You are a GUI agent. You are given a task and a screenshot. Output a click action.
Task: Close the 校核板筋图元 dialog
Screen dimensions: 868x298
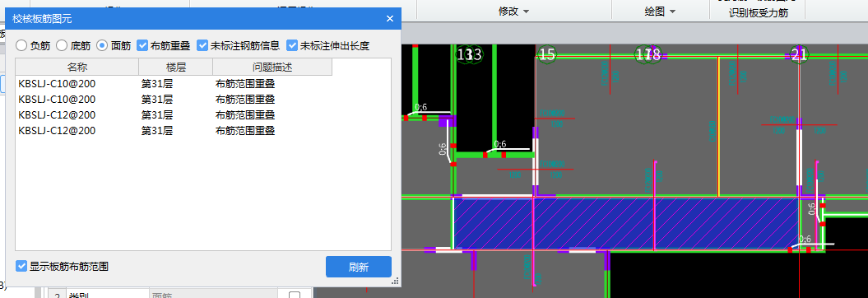[x=390, y=19]
